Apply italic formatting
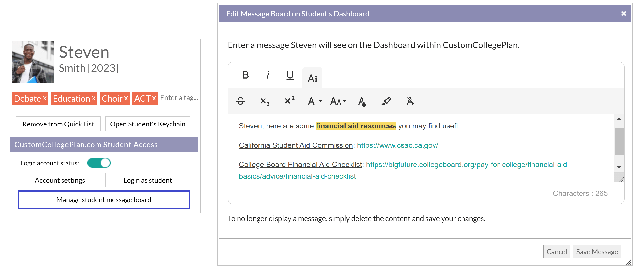 [268, 75]
